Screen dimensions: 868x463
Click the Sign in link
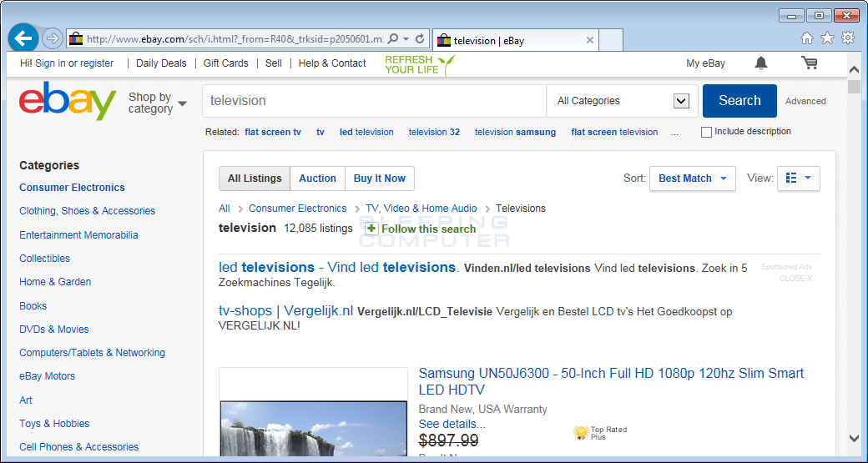[50, 63]
